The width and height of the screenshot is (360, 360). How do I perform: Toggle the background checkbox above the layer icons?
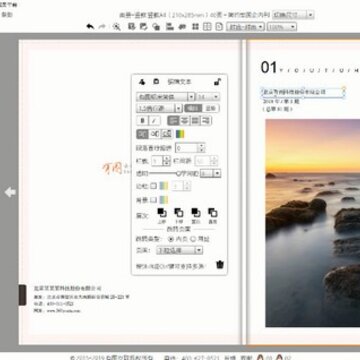pos(153,200)
